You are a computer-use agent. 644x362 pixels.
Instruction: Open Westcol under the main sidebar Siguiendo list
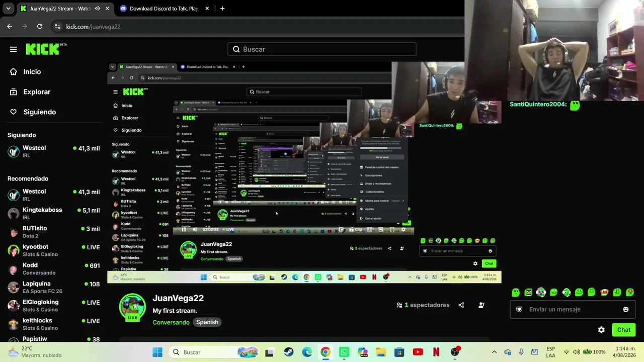[x=53, y=151]
